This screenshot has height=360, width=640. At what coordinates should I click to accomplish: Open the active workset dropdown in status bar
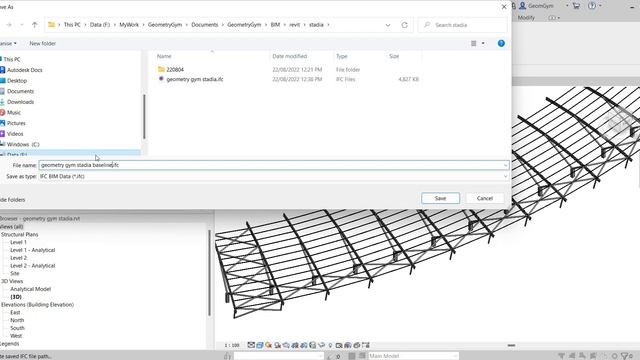coord(278,356)
